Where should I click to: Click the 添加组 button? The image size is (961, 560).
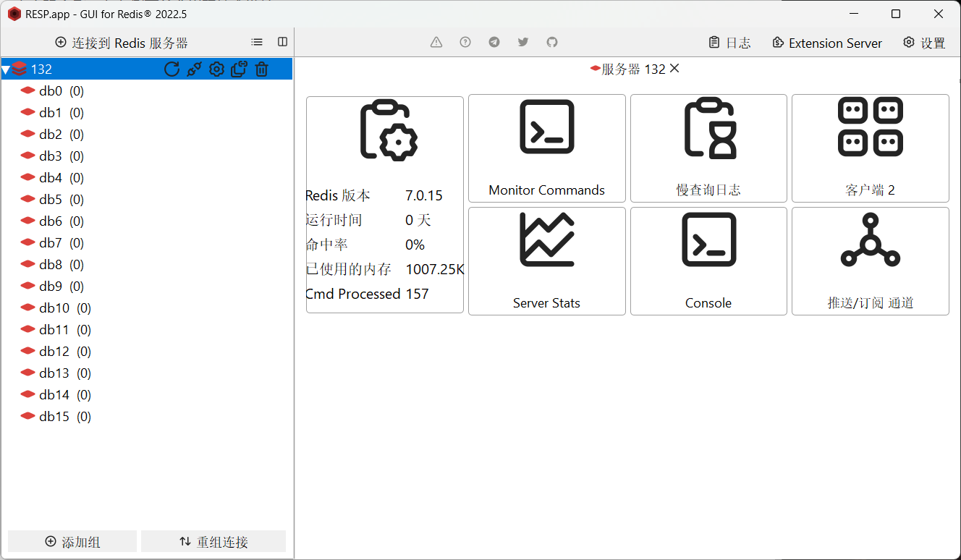(x=72, y=541)
